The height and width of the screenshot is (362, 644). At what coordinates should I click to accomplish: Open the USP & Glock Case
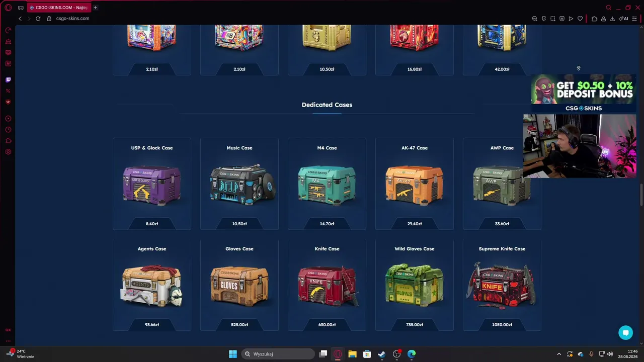click(x=152, y=184)
